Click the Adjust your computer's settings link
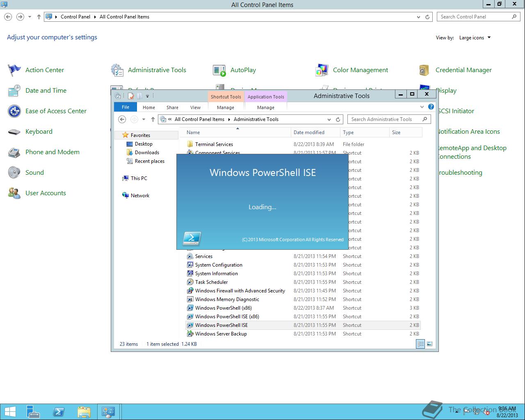 [52, 37]
